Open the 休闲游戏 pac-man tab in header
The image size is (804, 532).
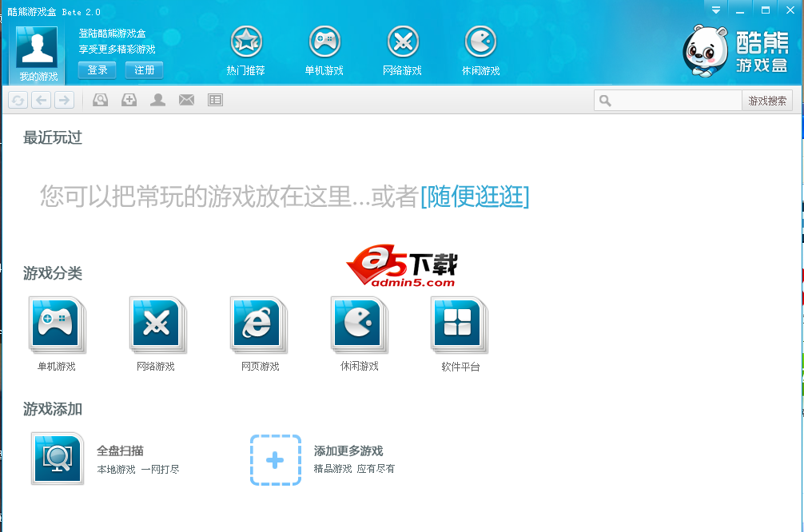tap(480, 51)
